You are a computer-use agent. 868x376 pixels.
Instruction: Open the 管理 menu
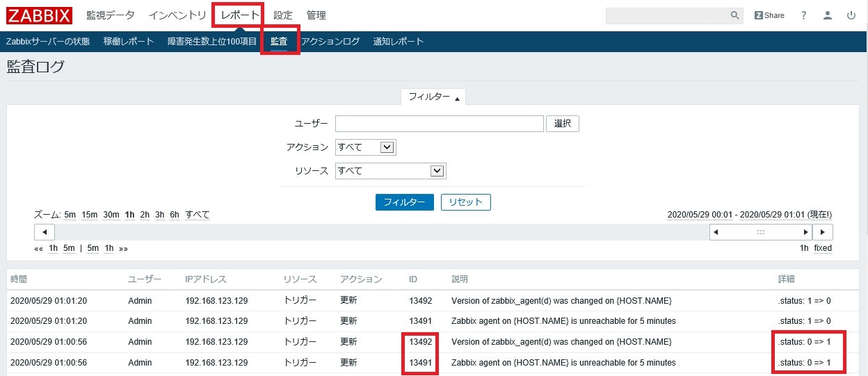click(316, 15)
